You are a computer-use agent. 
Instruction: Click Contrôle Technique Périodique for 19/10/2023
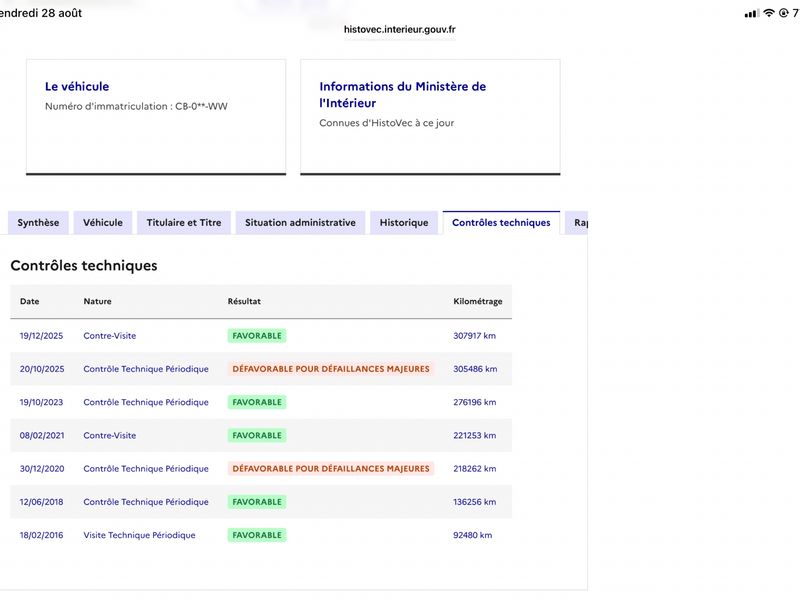pos(146,402)
